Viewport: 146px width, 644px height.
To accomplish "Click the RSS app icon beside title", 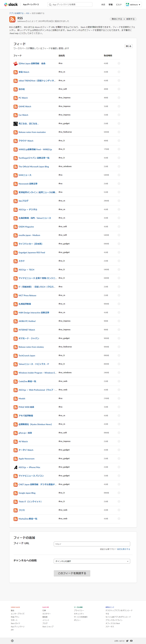I will (12, 19).
